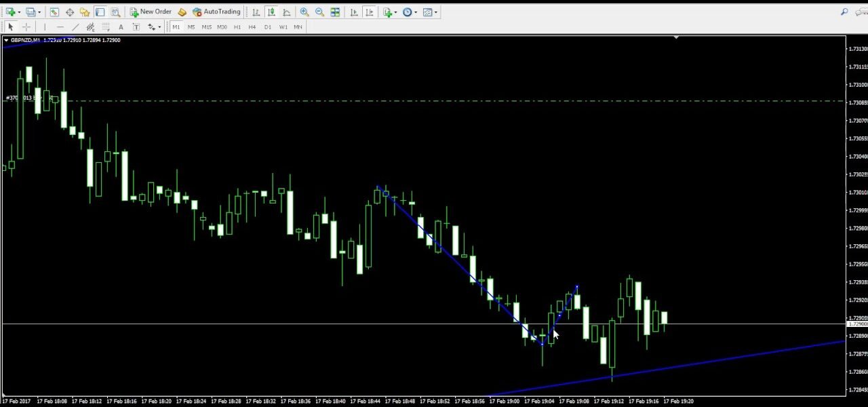Open the arrows objects dropdown
The width and height of the screenshot is (868, 407).
(x=159, y=27)
